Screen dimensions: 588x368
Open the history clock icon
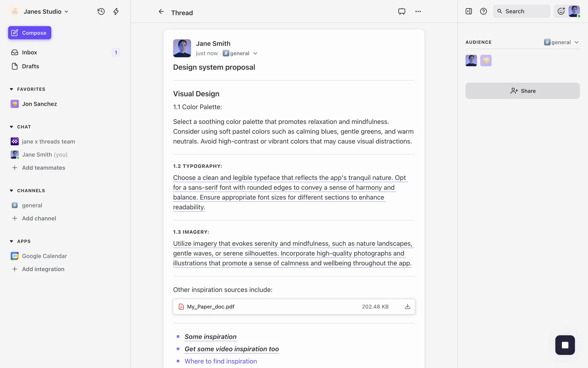(x=101, y=11)
